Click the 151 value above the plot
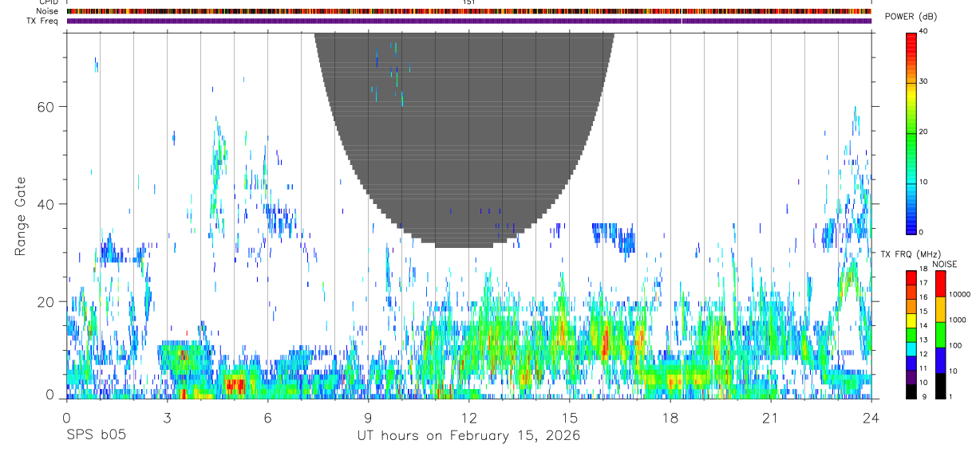980x452 pixels. point(469,2)
